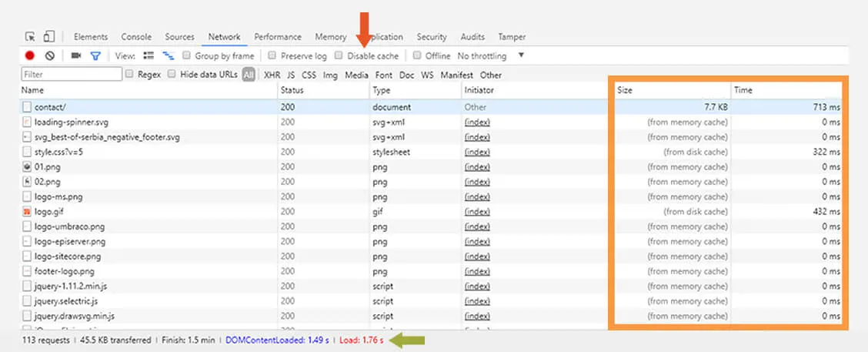Select the inspect element cursor icon
The image size is (868, 352).
[x=30, y=36]
